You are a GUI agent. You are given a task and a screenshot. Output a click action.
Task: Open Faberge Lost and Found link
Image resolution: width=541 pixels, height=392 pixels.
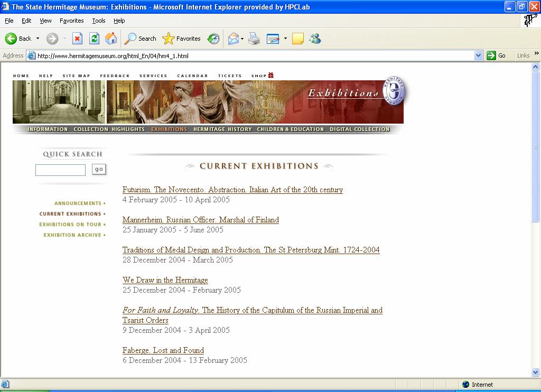coord(163,350)
